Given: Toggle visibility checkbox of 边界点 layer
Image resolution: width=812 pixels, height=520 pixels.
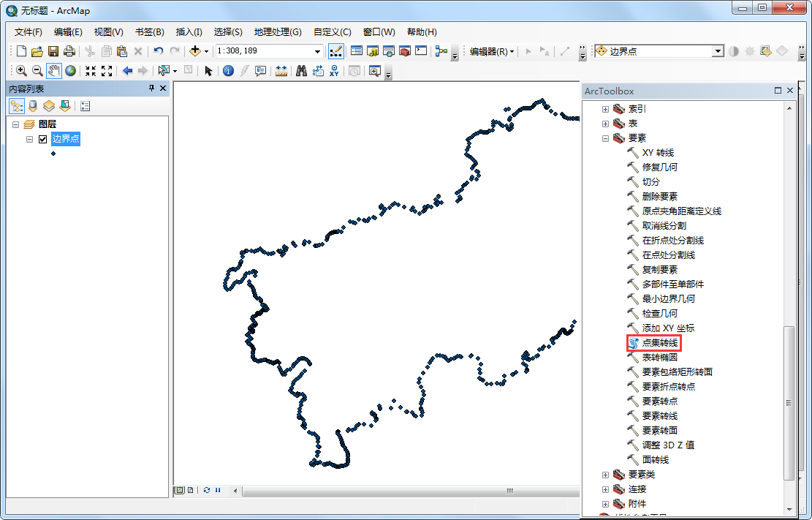Looking at the screenshot, I should 41,138.
